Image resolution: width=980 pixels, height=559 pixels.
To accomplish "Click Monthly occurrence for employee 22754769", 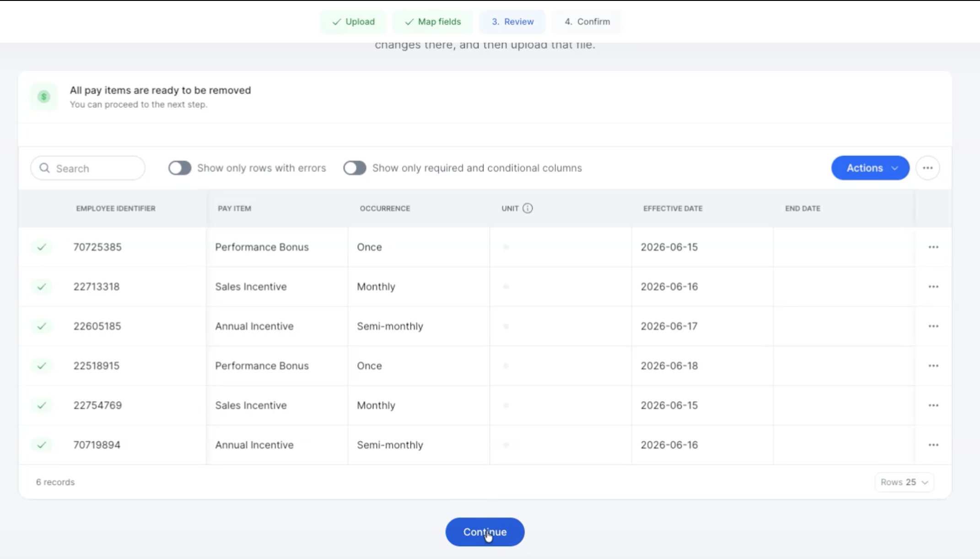I will pos(376,405).
